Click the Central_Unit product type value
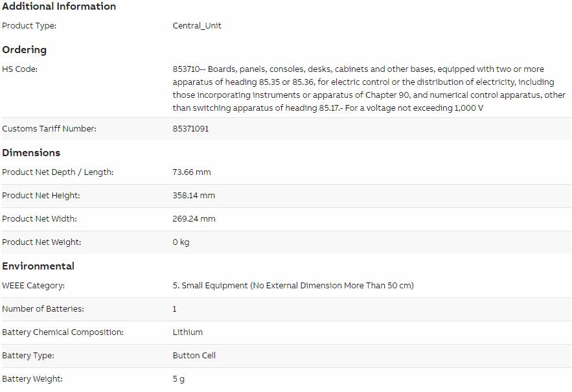572x392 pixels. (197, 25)
